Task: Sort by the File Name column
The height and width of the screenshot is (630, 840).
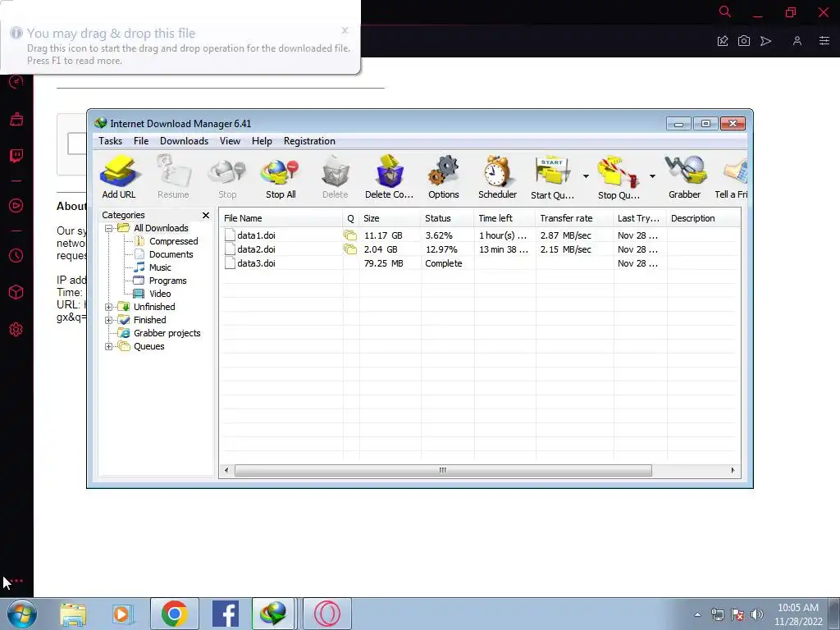Action: click(x=281, y=218)
